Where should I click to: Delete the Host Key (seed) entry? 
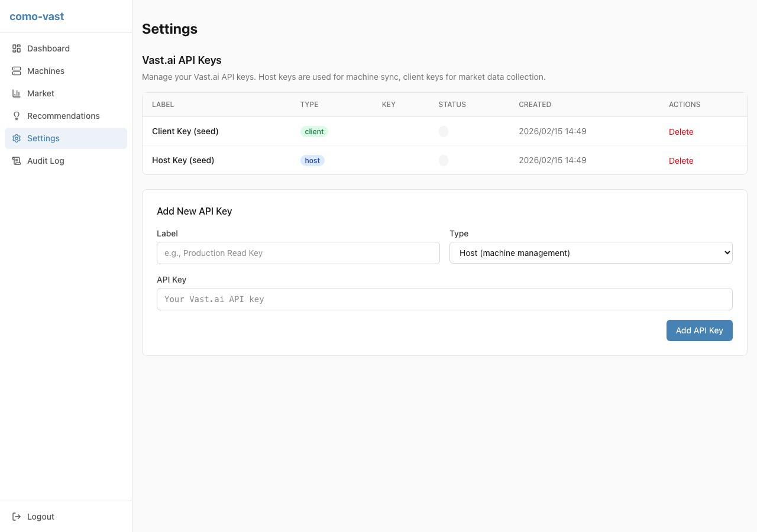681,161
